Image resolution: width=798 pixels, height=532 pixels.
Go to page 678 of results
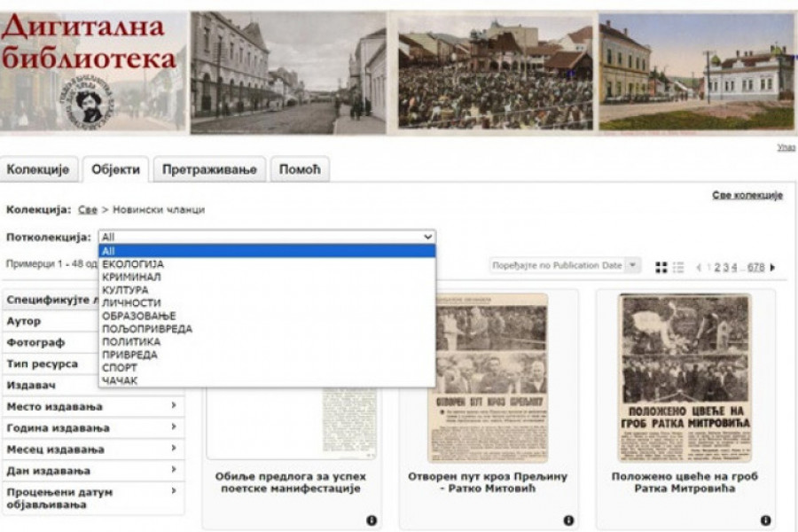(x=755, y=267)
